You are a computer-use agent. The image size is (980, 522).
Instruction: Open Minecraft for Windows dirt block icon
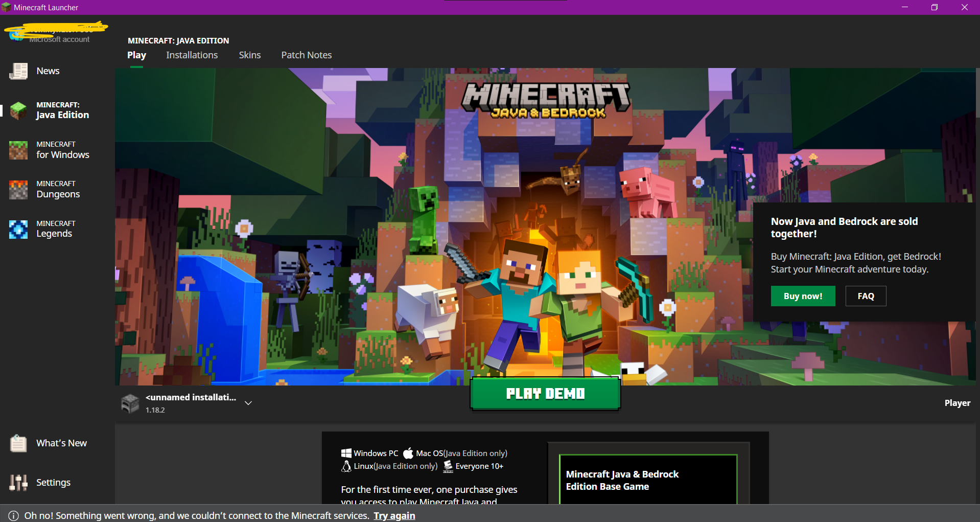(18, 150)
